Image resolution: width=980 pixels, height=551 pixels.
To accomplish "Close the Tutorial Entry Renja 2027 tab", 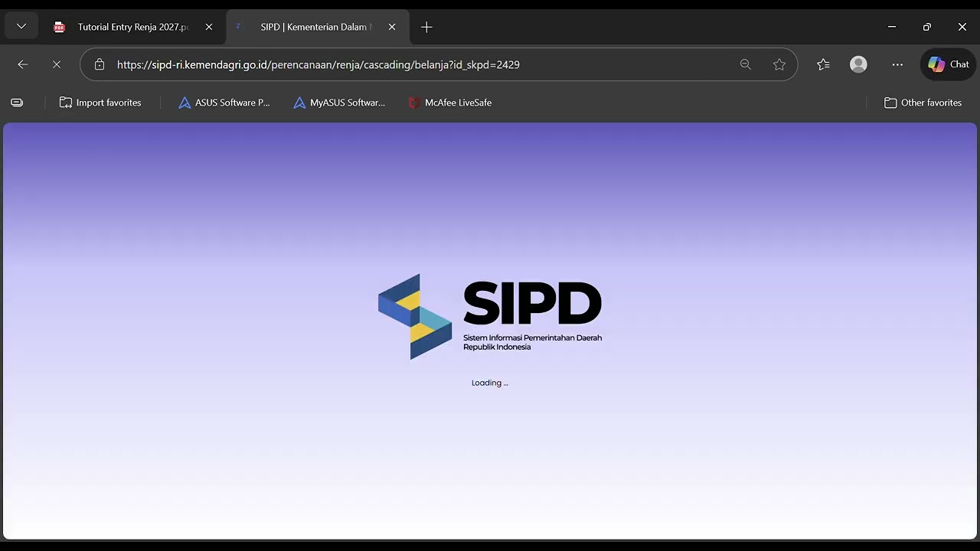I will click(209, 27).
